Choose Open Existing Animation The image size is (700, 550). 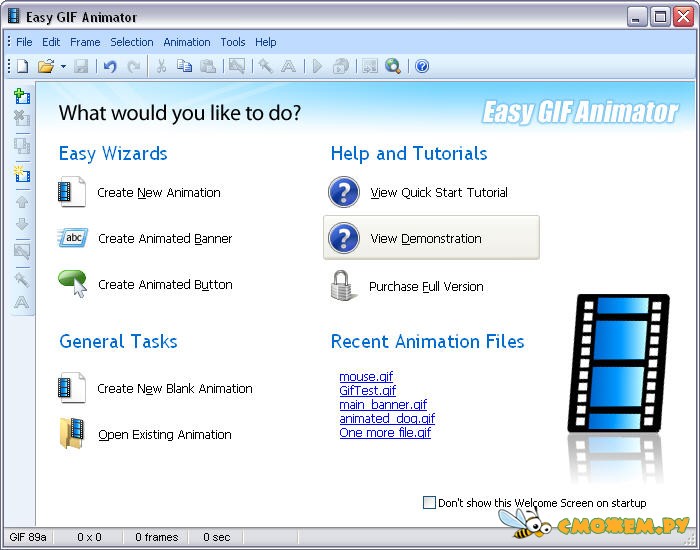[145, 434]
